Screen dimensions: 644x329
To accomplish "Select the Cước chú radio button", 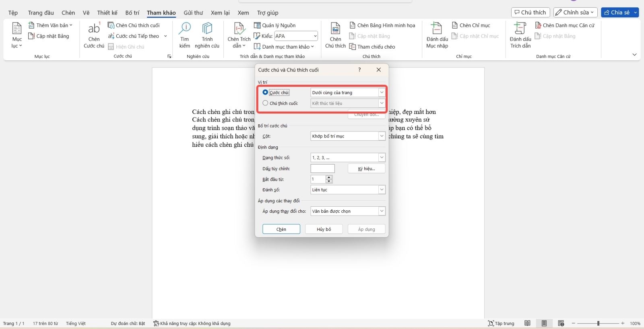I will tap(265, 93).
